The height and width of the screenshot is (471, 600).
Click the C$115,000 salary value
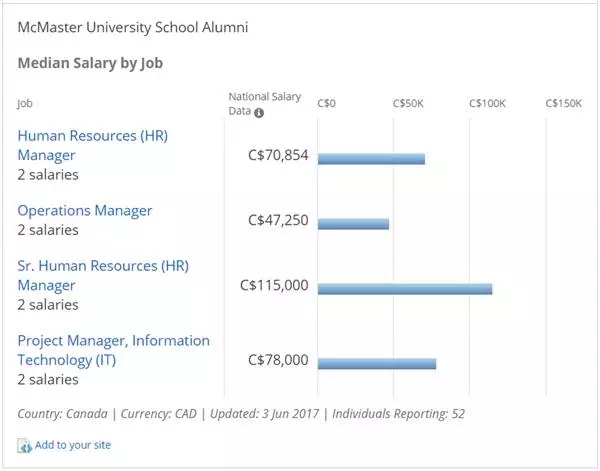point(274,285)
